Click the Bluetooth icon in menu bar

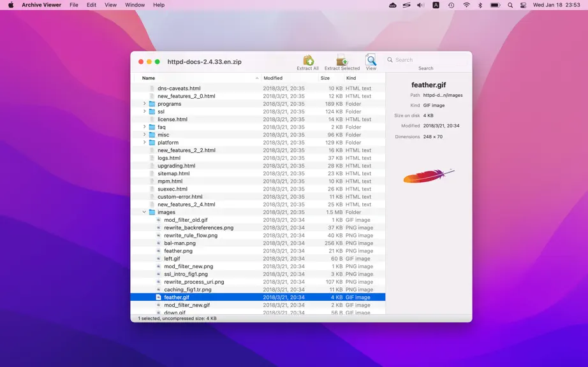click(x=480, y=5)
